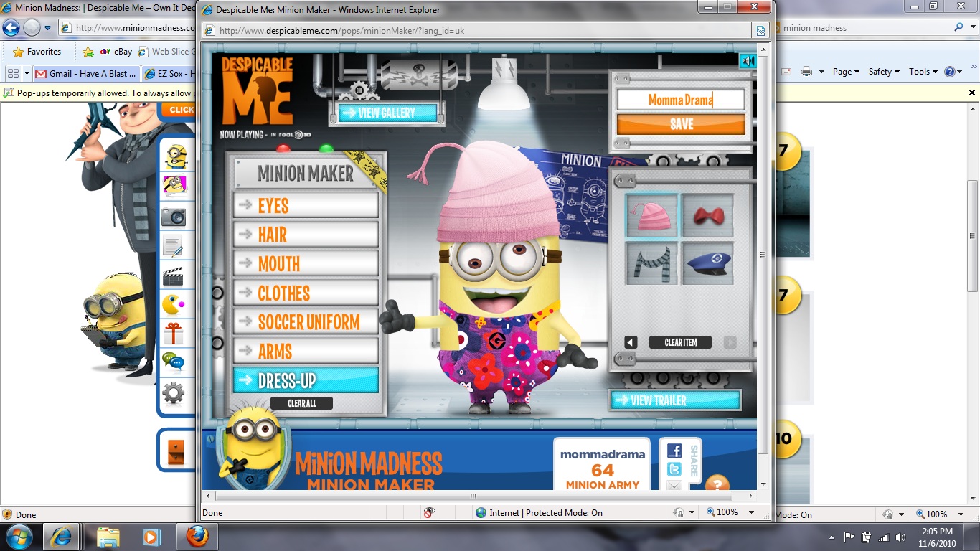Image resolution: width=980 pixels, height=551 pixels.
Task: Click the movie clapperboard sidebar icon
Action: (x=174, y=276)
